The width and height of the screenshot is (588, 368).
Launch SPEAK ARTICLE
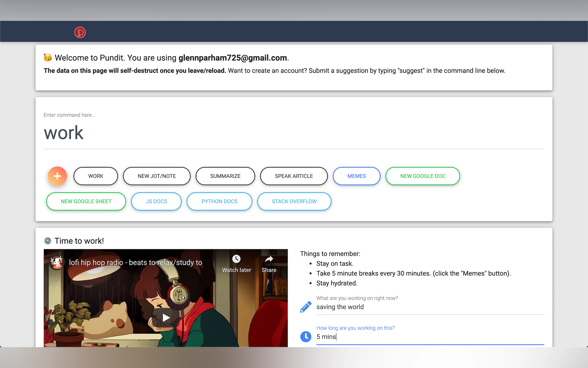(294, 176)
